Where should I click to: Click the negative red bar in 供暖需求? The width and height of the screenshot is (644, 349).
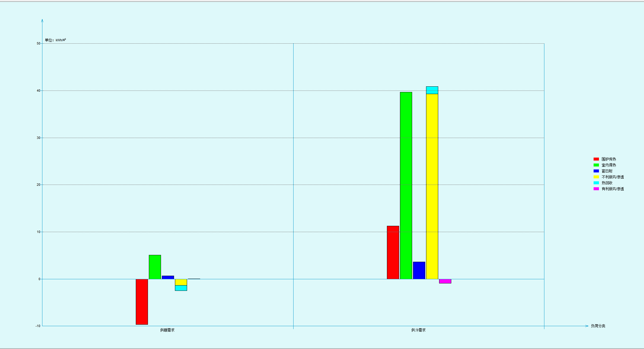pyautogui.click(x=142, y=302)
